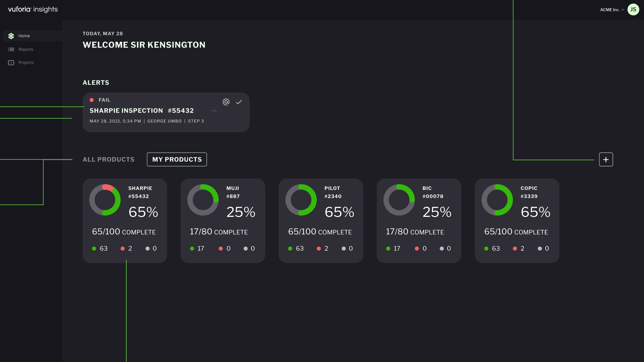Screen dimensions: 644x362
Task: Click red failed count 0 on Muji card
Action: [x=224, y=248]
